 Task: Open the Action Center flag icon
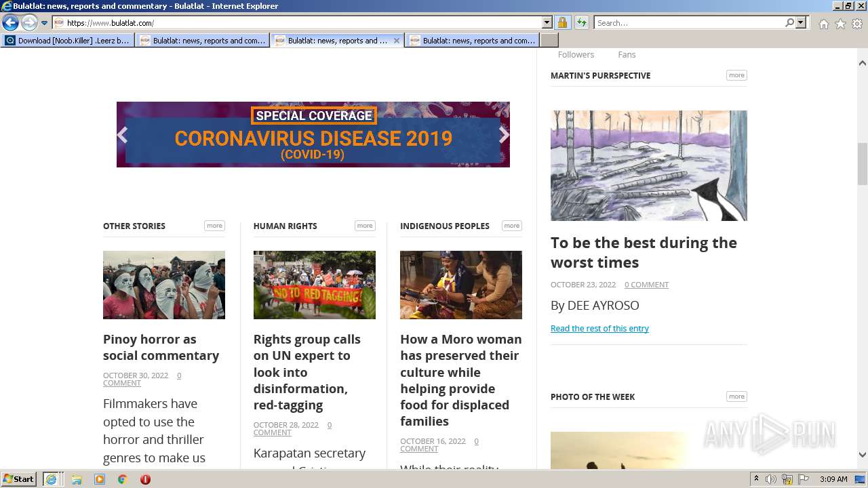[804, 479]
